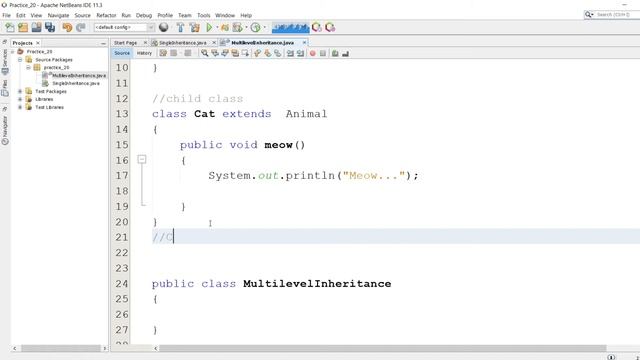The height and width of the screenshot is (360, 640).
Task: Click the Next Bookmark editor icon
Action: 267,53
